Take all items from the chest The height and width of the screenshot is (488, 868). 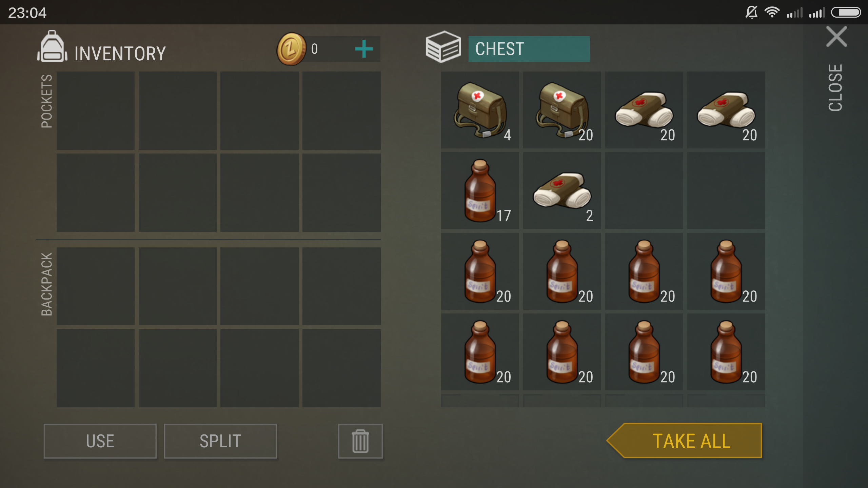click(684, 441)
